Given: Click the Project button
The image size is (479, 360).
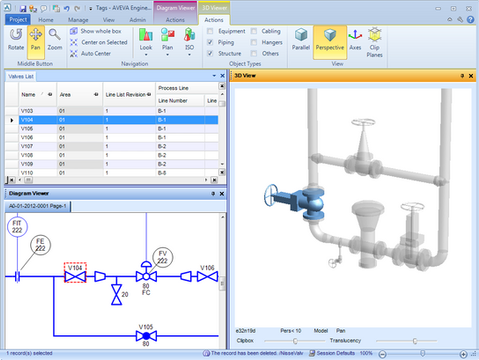Looking at the screenshot, I should (18, 20).
